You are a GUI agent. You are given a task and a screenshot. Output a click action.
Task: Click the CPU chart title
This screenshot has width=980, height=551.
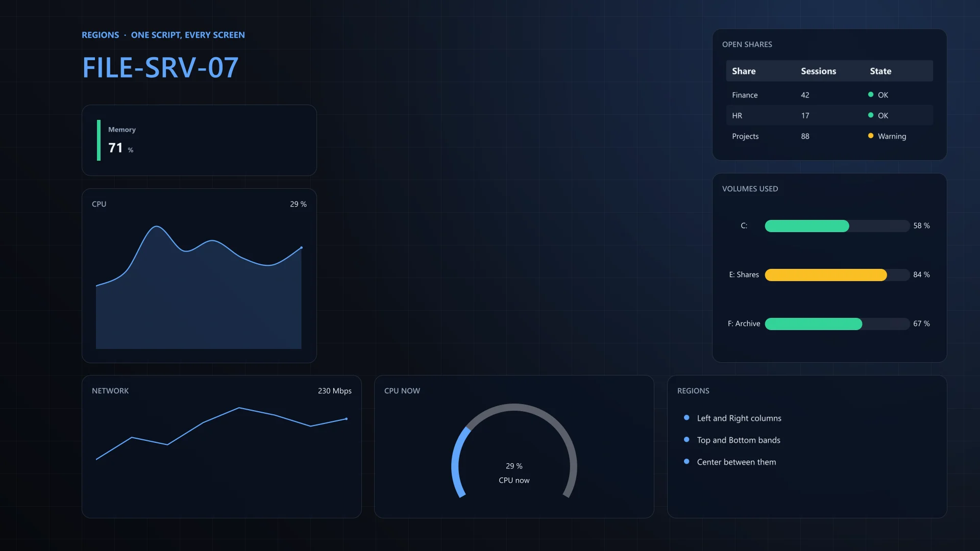point(99,204)
